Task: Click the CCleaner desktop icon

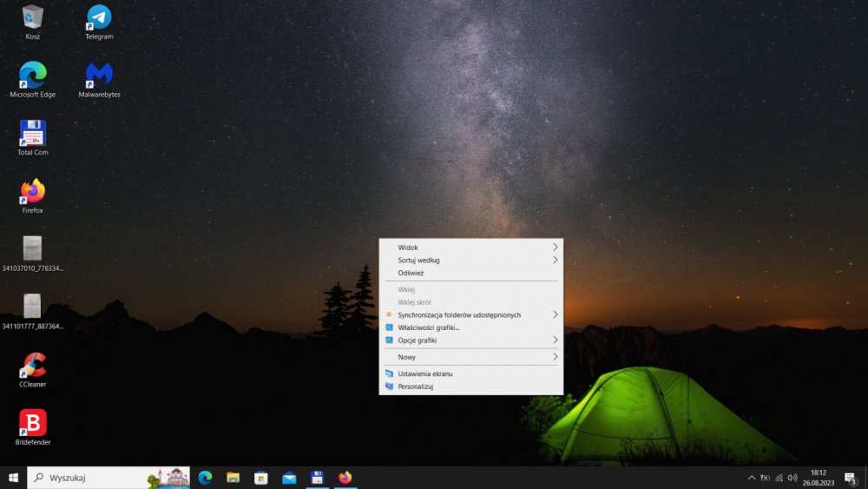Action: tap(33, 366)
